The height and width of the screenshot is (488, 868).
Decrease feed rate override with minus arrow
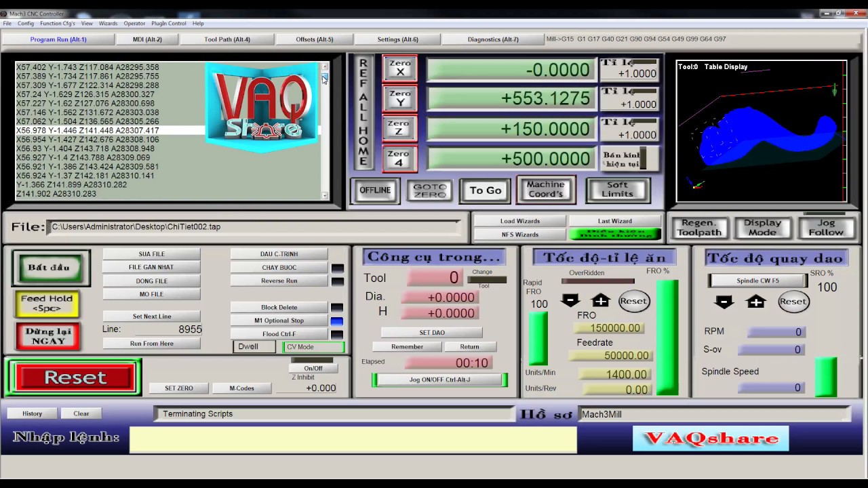point(570,300)
